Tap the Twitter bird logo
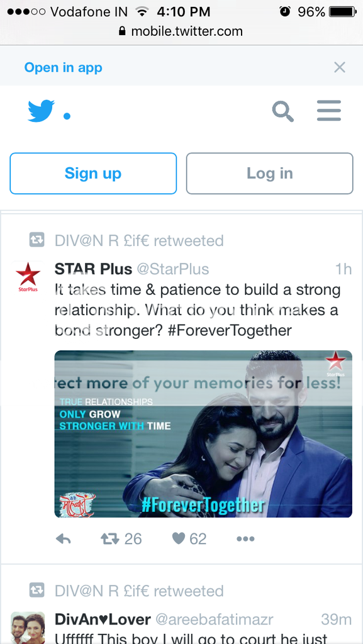 (41, 111)
